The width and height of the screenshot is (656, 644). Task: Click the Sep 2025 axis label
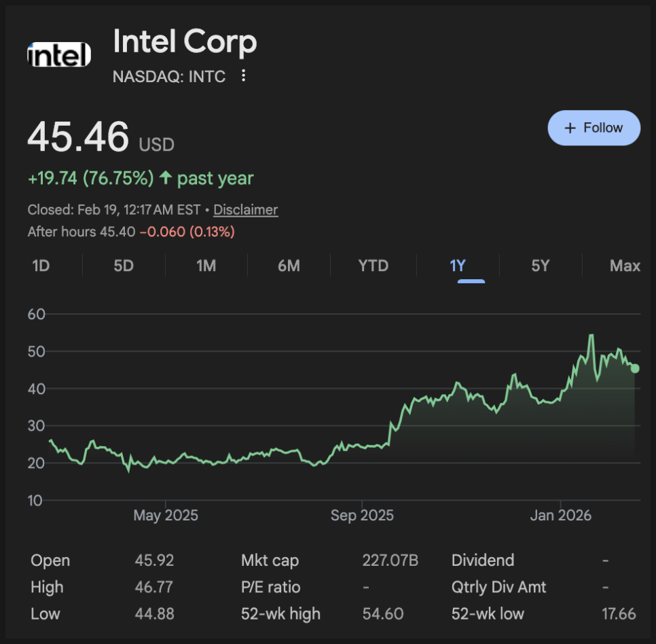click(362, 516)
